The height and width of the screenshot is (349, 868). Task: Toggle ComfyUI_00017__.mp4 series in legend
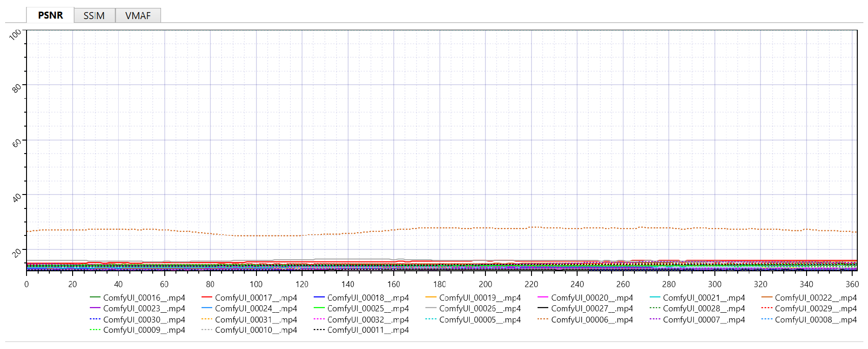[256, 298]
